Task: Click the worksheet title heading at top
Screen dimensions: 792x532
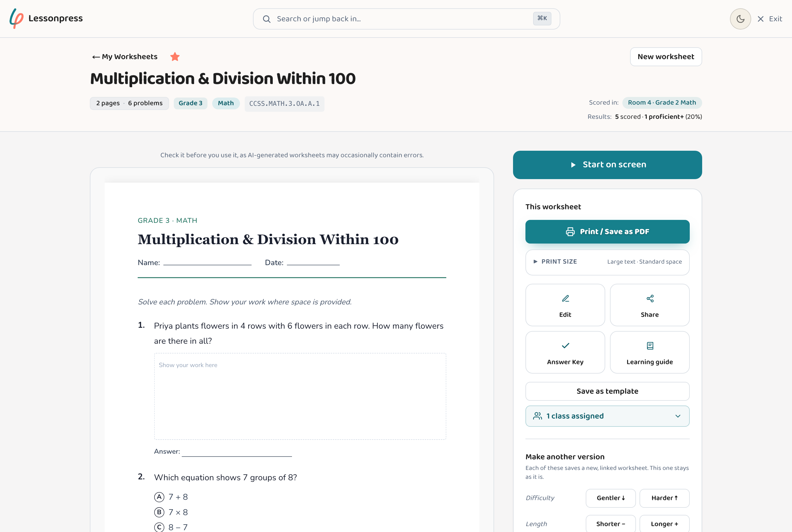Action: 223,79
